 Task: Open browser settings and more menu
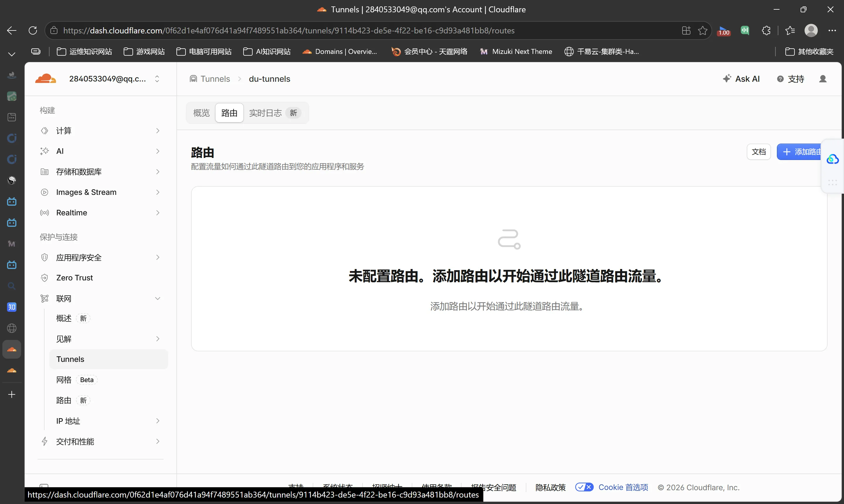832,30
